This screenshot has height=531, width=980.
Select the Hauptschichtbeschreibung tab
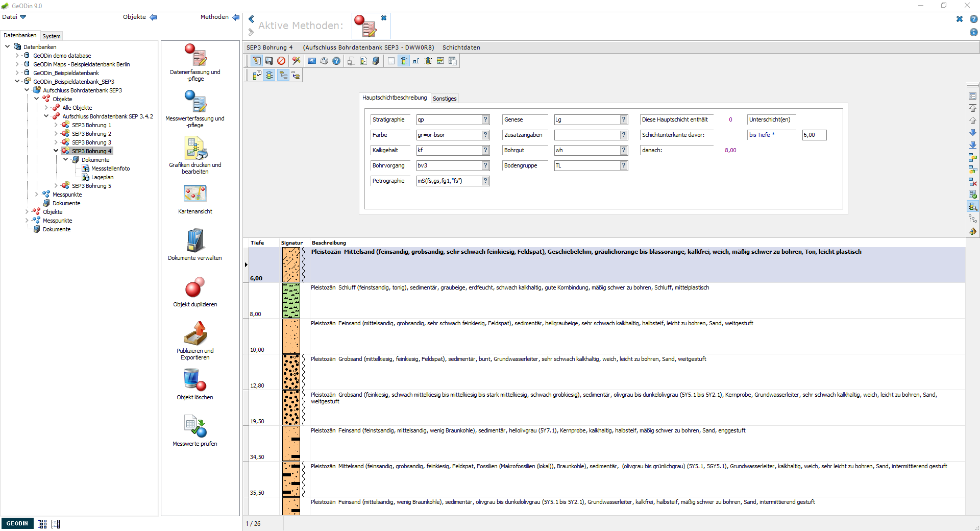[x=395, y=98]
